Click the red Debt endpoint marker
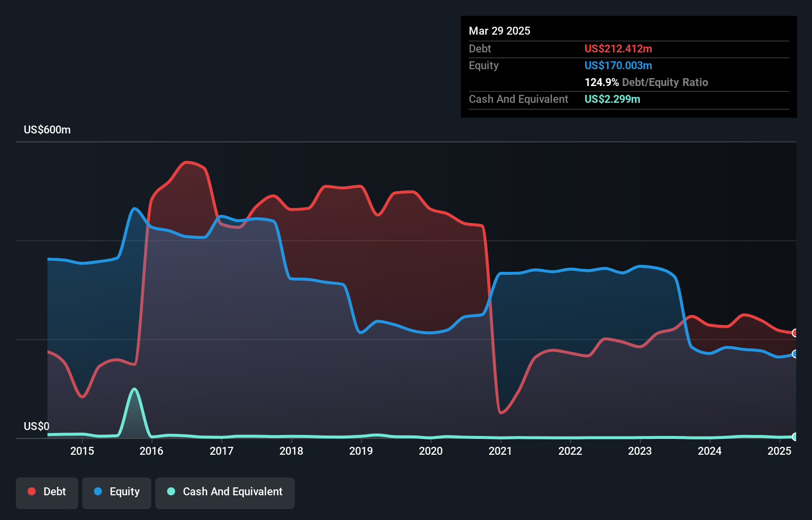 (x=795, y=333)
